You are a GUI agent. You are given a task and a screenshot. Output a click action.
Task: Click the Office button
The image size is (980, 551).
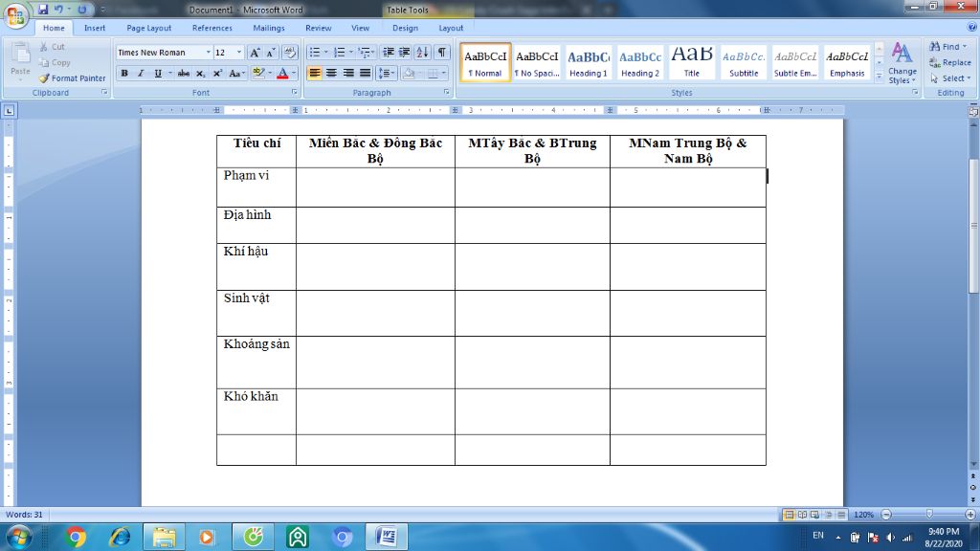click(x=15, y=15)
